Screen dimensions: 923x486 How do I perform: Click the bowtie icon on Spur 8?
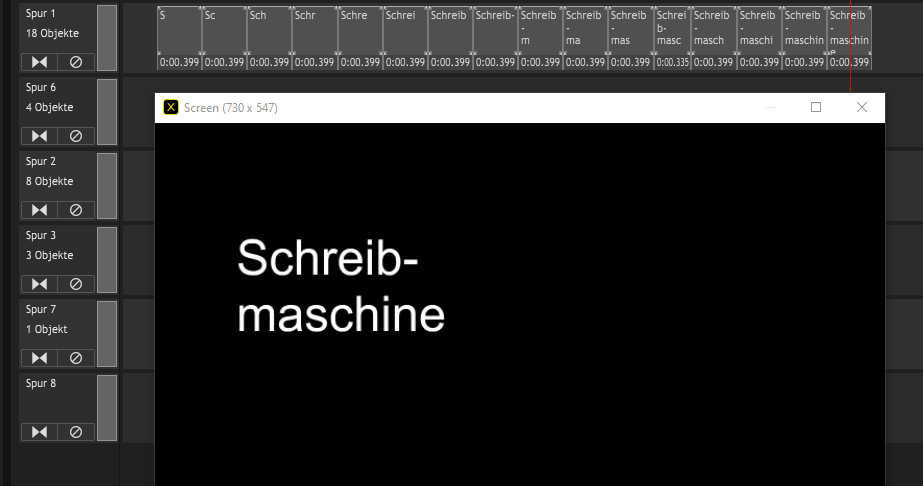39,432
